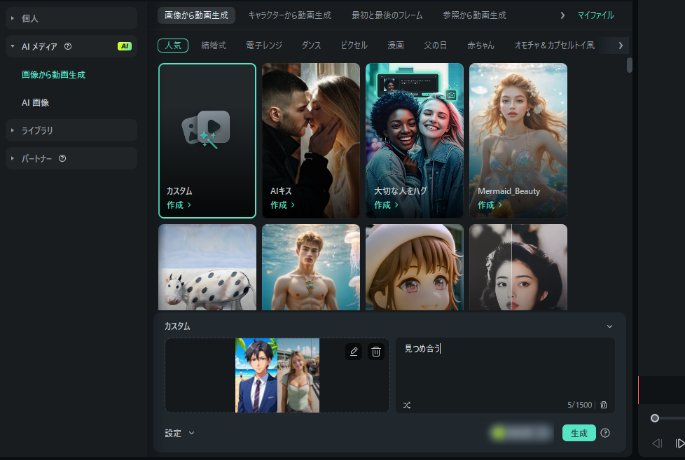Select 人気 category tag
Screen dimensions: 685x460
[173, 45]
